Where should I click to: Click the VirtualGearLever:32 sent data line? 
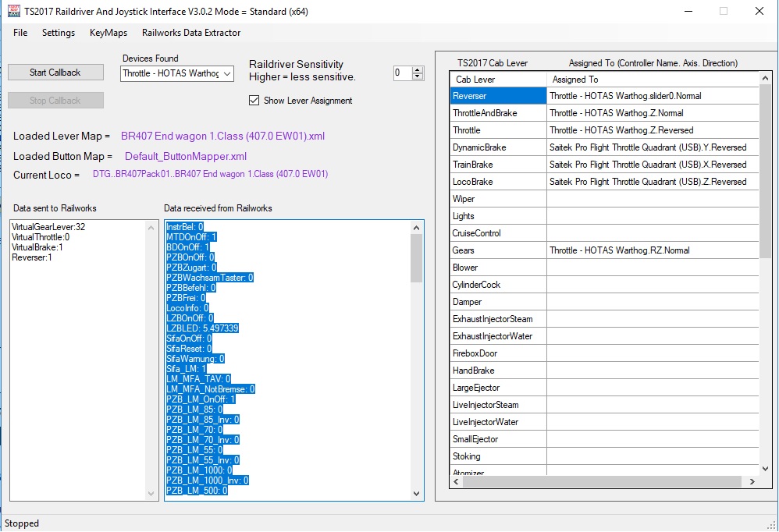(x=48, y=227)
